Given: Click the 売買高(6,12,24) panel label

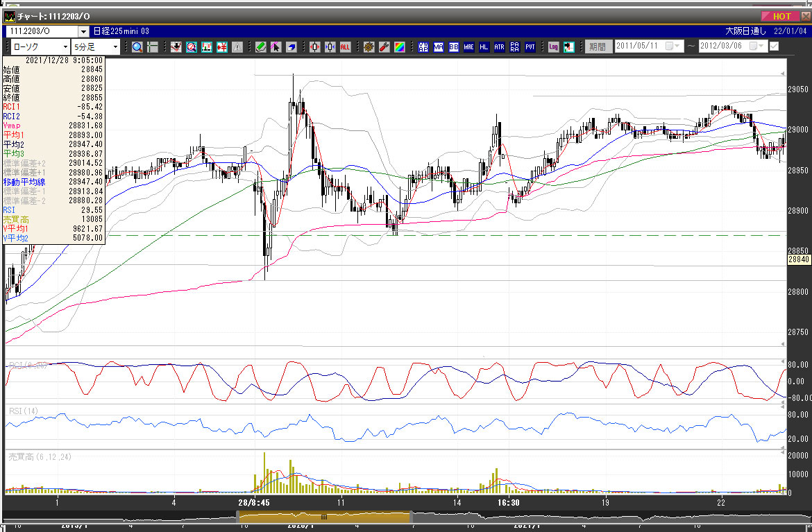Looking at the screenshot, I should coord(40,457).
